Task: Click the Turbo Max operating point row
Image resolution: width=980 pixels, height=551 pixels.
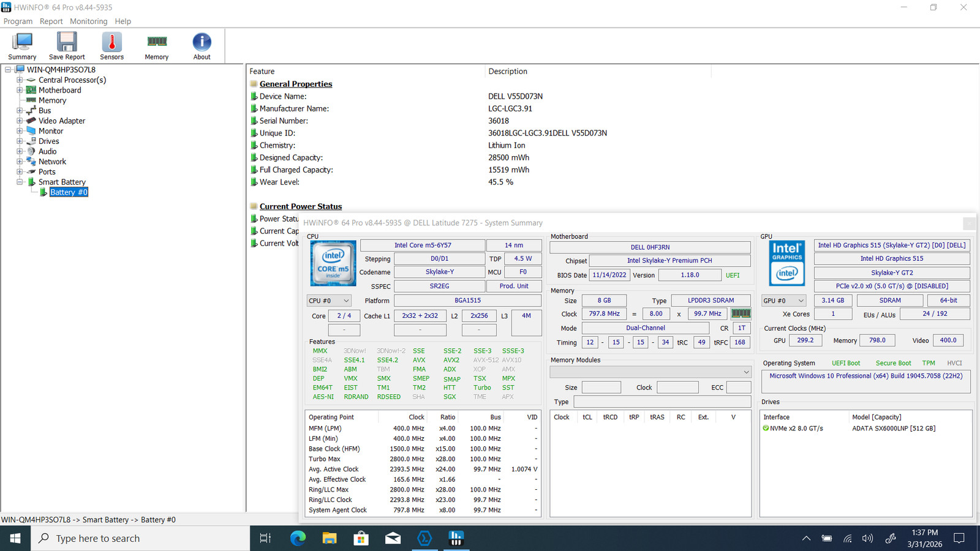Action: 423,459
